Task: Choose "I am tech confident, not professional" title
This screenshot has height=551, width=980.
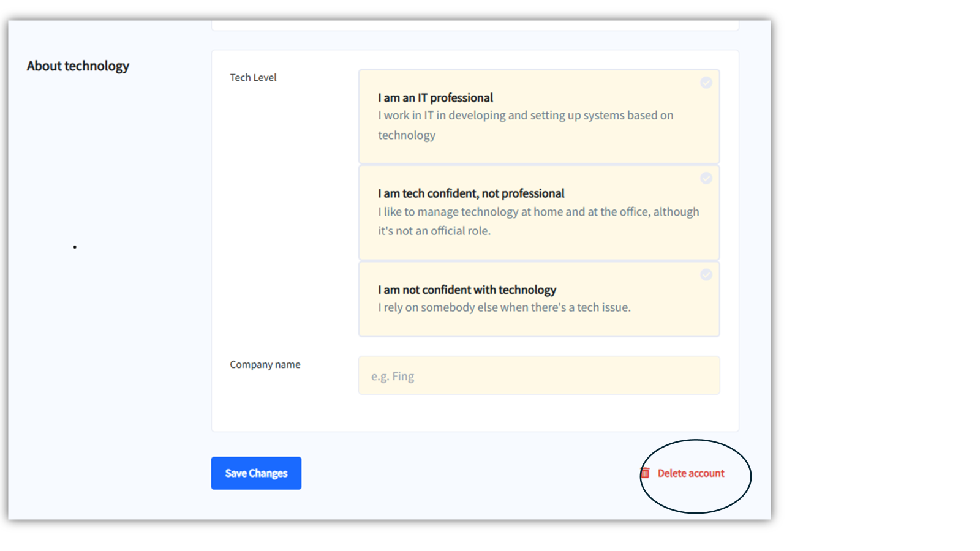Action: tap(470, 193)
